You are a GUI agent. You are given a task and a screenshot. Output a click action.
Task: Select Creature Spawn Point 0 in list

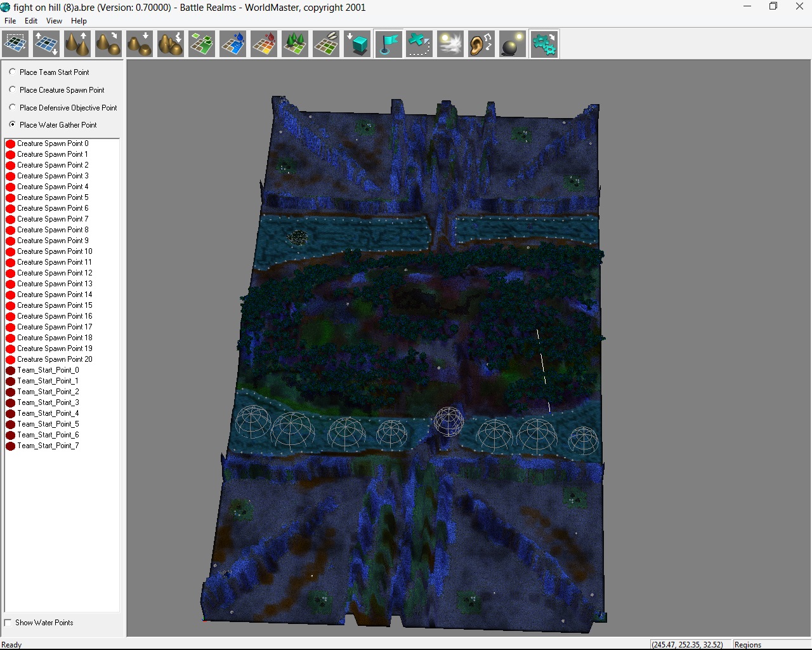pos(48,143)
